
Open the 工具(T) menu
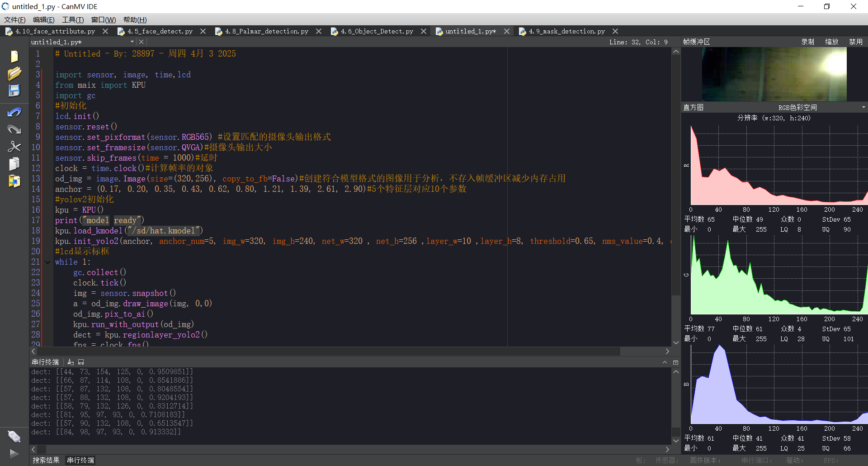73,19
